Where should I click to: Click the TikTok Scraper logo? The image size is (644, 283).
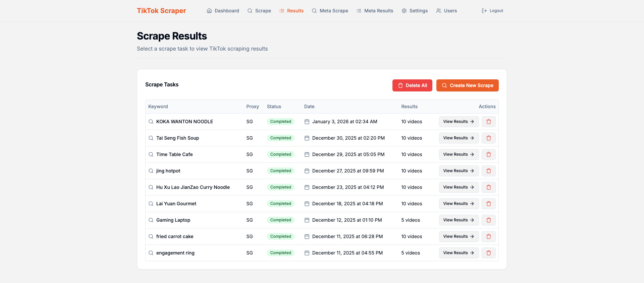161,11
